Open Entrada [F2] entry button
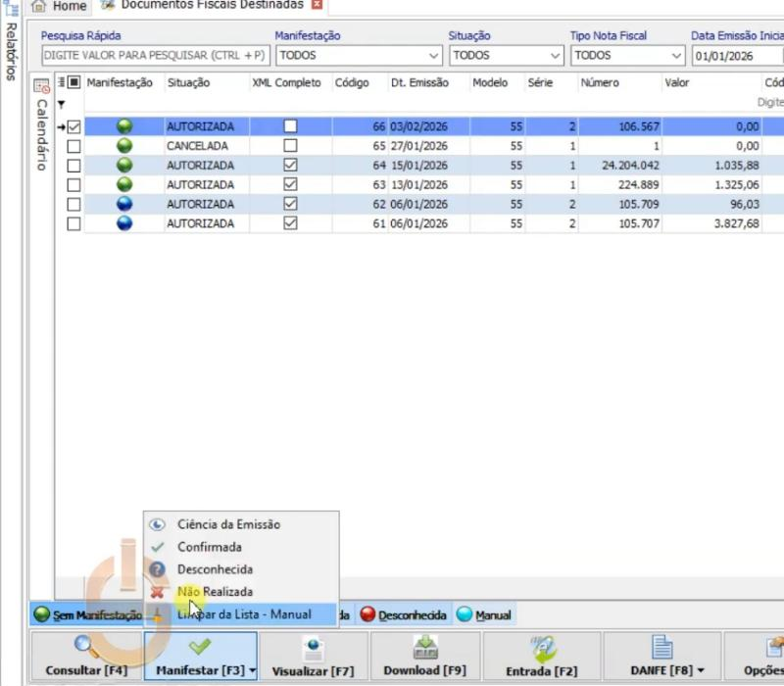This screenshot has height=686, width=784. click(542, 656)
